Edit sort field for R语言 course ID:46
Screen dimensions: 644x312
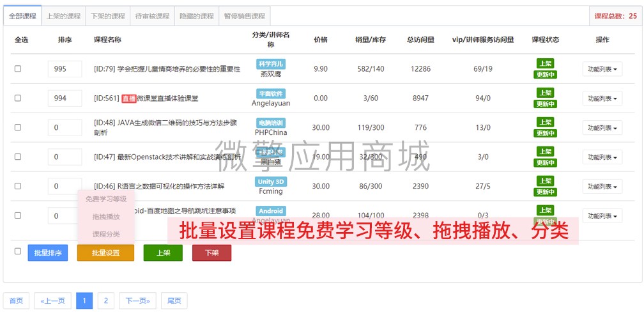click(x=65, y=186)
